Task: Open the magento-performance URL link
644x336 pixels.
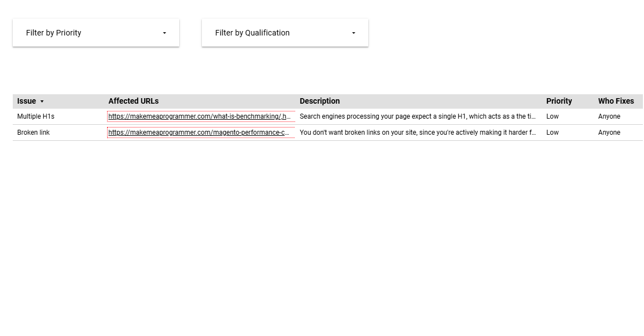Action: point(199,133)
